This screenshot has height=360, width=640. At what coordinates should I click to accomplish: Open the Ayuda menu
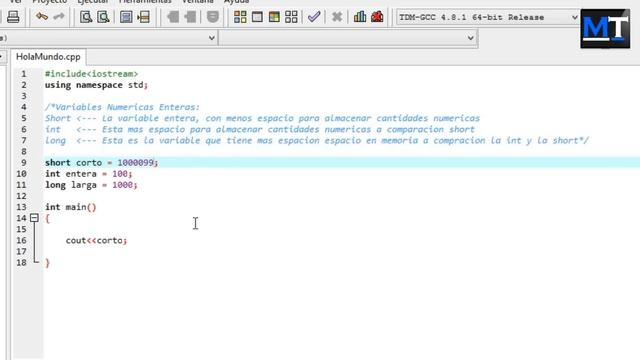pos(236,2)
